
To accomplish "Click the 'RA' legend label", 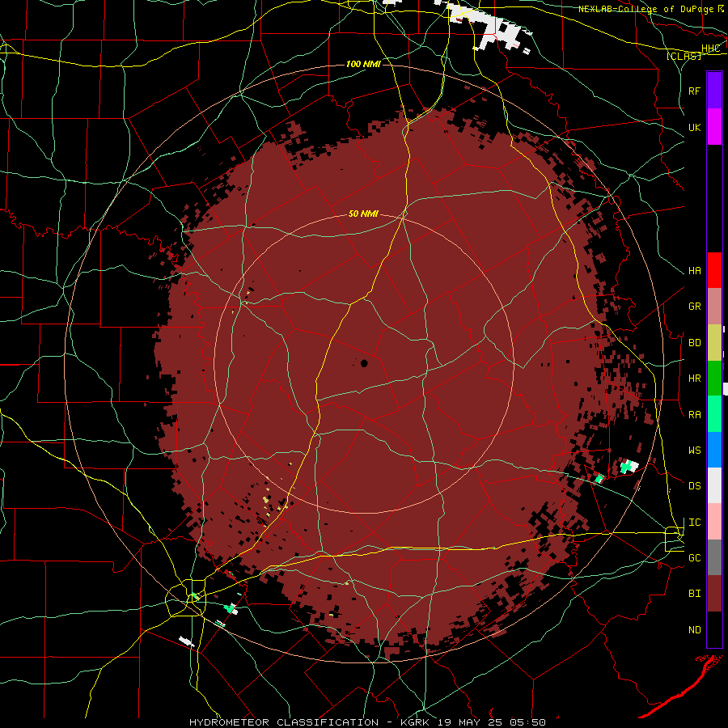I will (694, 414).
